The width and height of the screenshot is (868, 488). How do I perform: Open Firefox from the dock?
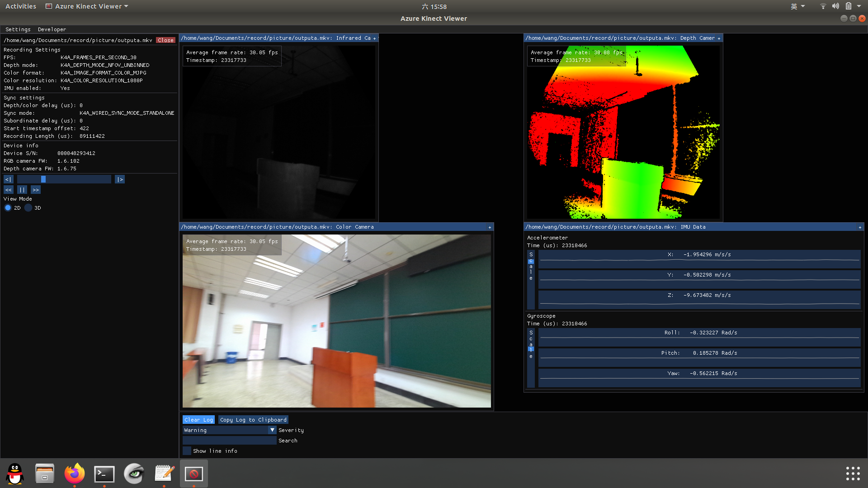[x=74, y=474]
